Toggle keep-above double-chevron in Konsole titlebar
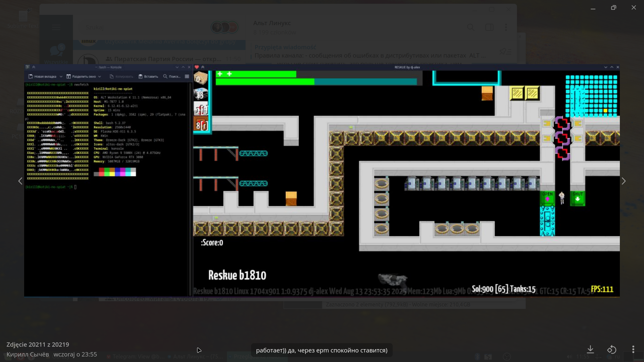This screenshot has width=644, height=362. click(34, 67)
